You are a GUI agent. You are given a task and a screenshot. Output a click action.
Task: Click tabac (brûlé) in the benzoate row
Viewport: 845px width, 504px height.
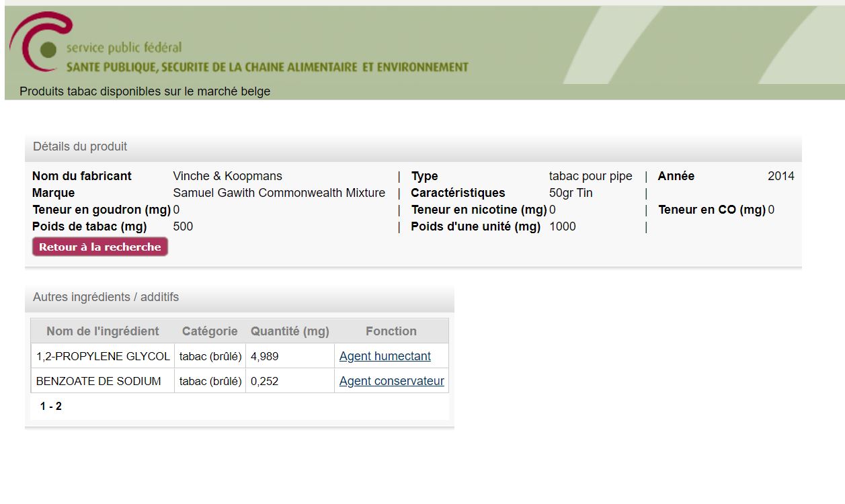[x=210, y=381]
